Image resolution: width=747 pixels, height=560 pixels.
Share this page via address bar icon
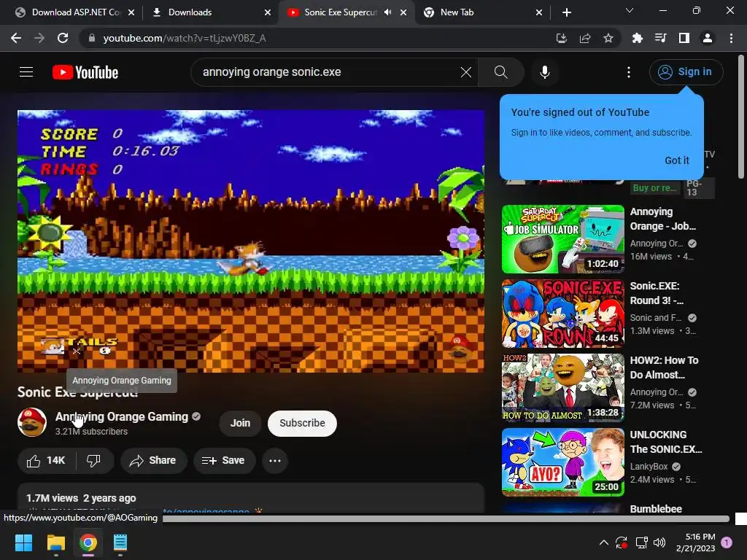[585, 38]
